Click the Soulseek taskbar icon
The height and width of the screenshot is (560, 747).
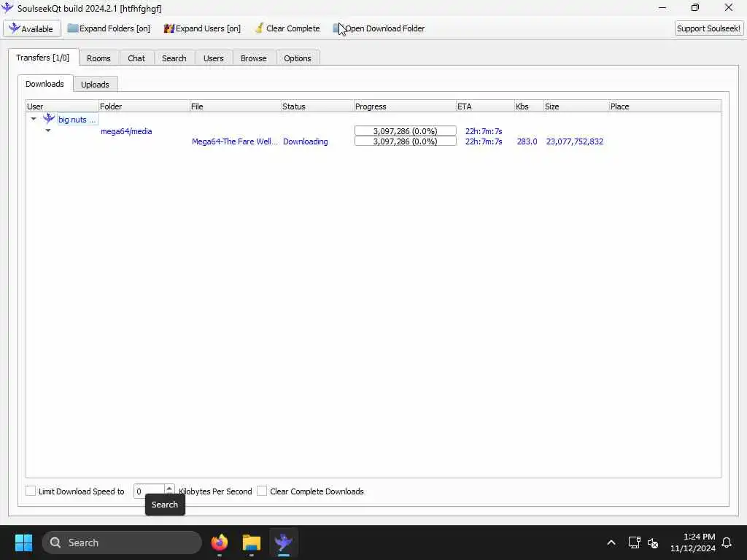pos(284,542)
